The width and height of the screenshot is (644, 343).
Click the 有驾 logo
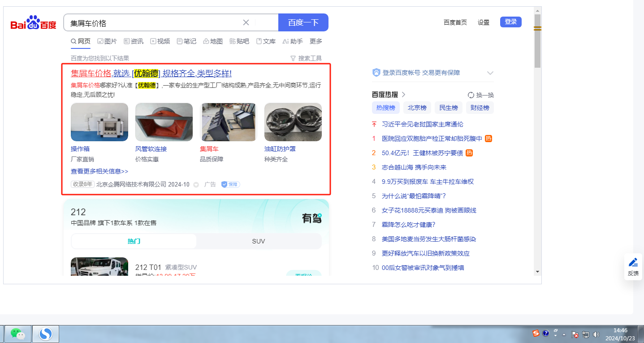(312, 218)
